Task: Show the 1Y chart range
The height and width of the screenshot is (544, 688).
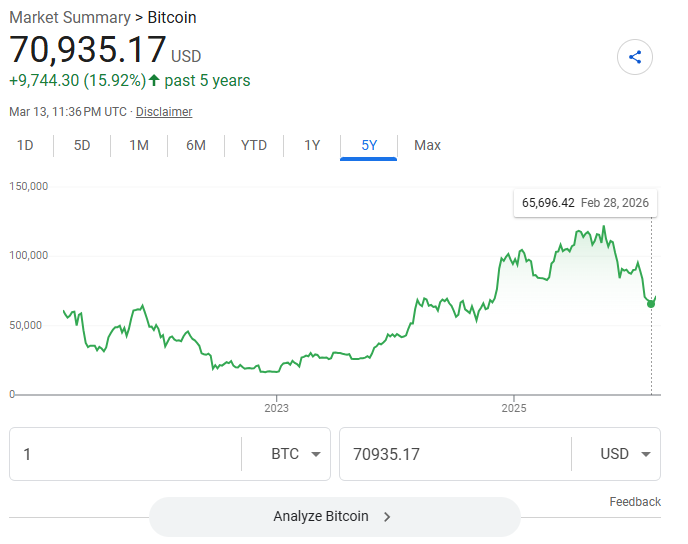Action: coord(312,145)
